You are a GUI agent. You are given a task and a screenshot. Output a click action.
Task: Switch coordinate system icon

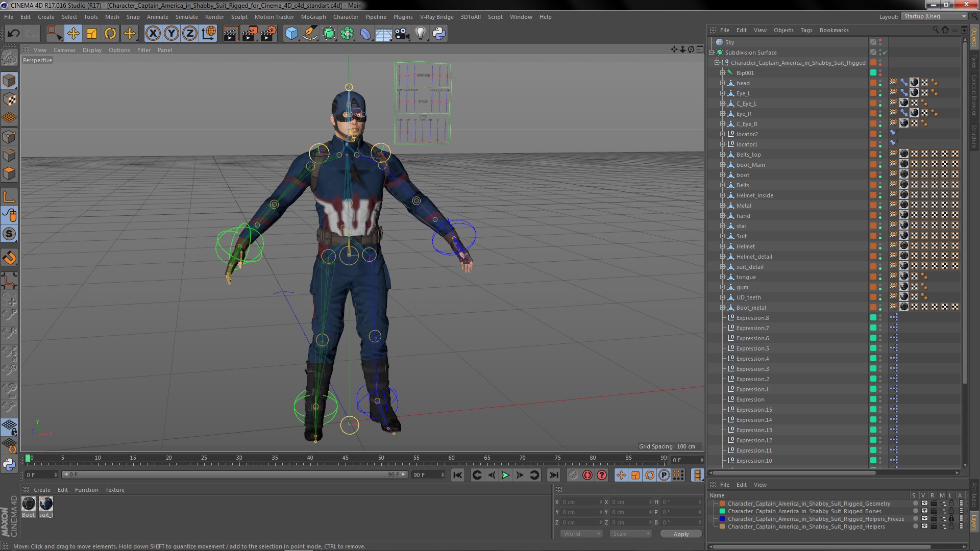coord(209,34)
